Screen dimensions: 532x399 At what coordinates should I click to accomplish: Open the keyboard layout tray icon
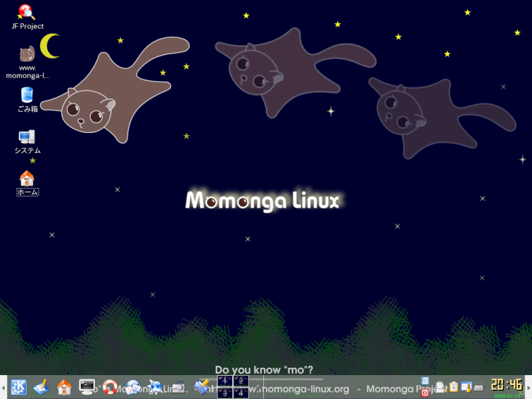click(479, 386)
